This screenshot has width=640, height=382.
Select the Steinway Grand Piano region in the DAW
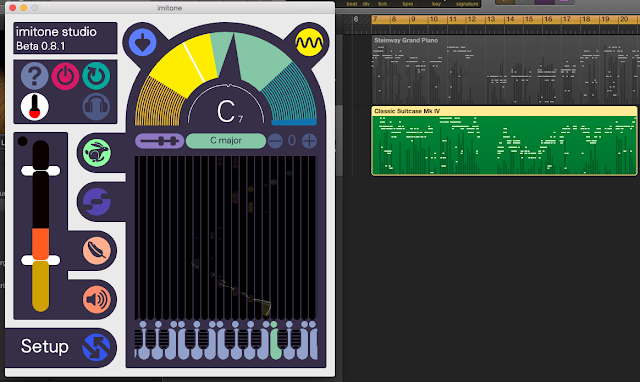coord(505,70)
